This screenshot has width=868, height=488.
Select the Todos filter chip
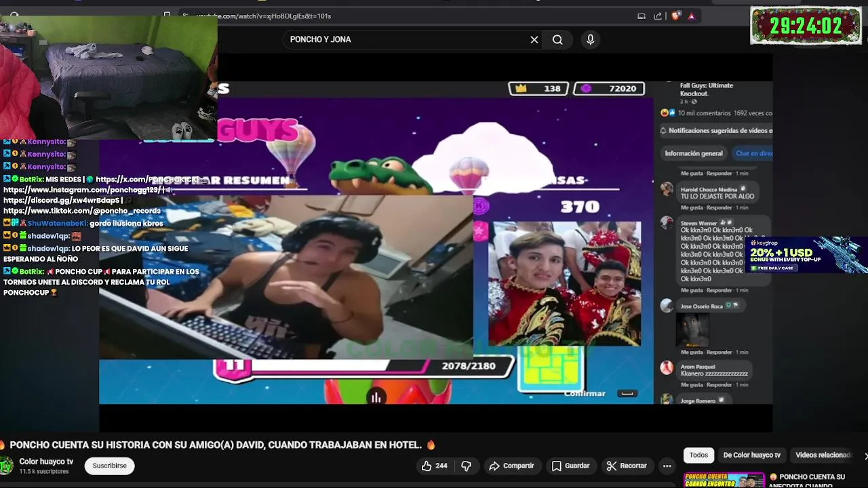pyautogui.click(x=698, y=455)
